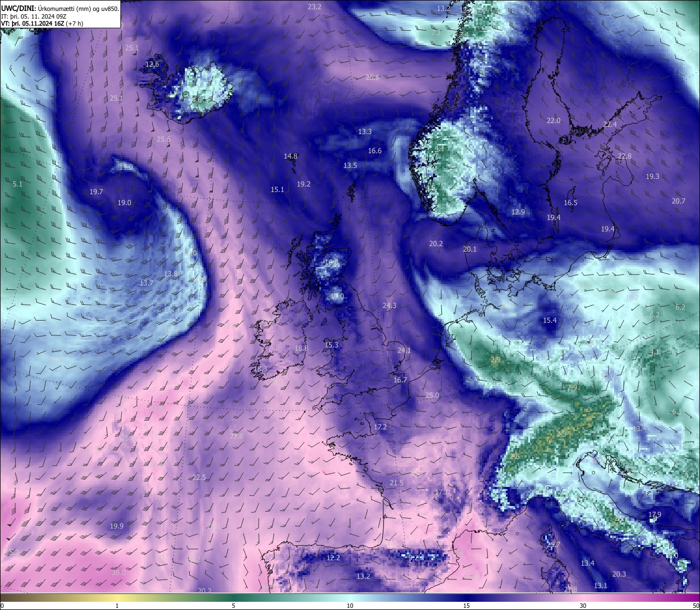
Task: Click the colour scale label 10
Action: (x=350, y=606)
